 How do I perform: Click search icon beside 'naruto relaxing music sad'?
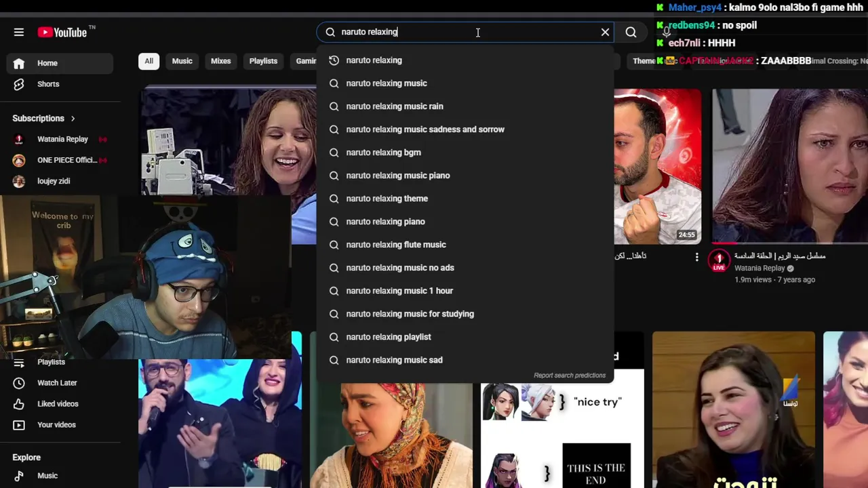(334, 360)
